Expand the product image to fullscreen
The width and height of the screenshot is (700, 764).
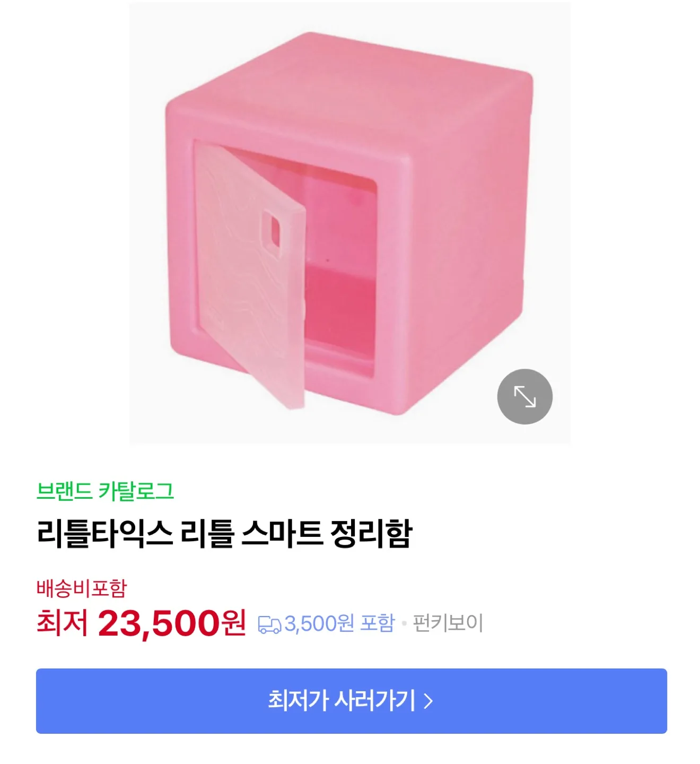click(x=524, y=396)
